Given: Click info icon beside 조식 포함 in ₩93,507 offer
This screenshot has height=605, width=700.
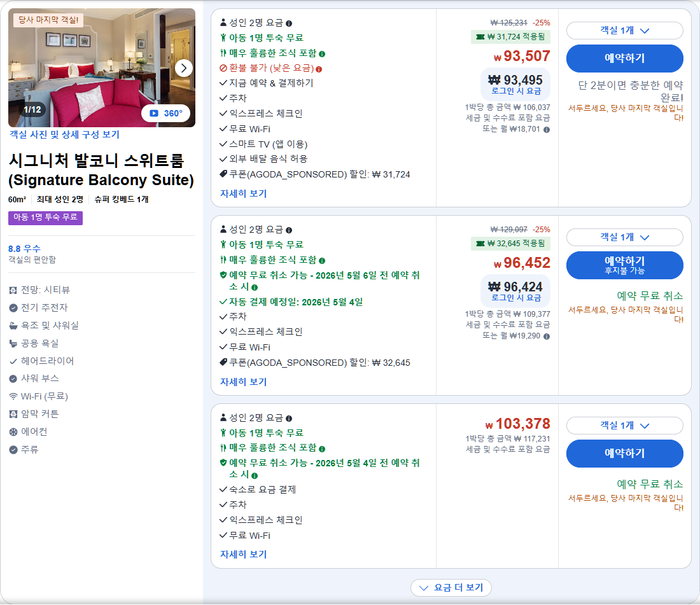Looking at the screenshot, I should click(x=322, y=54).
